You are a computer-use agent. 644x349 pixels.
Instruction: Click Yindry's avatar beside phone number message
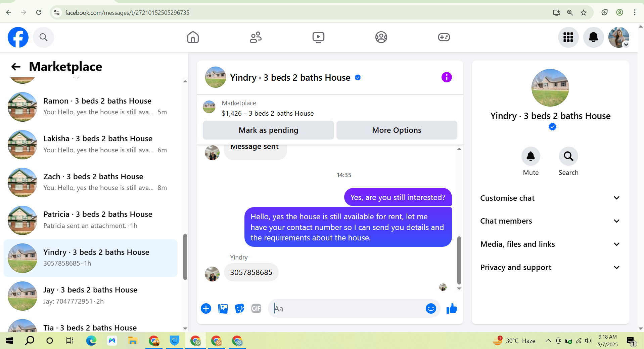click(x=212, y=274)
